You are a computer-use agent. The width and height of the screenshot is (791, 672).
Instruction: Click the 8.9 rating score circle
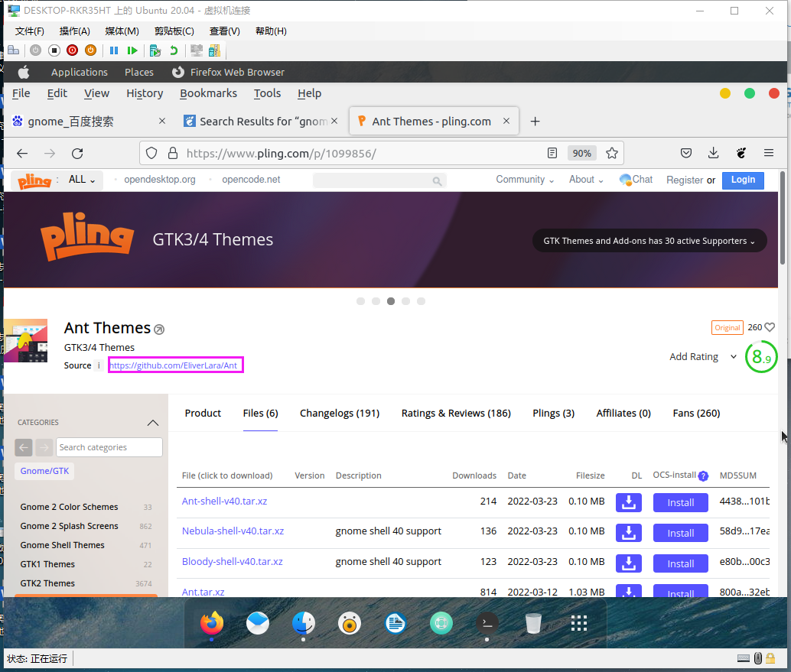pos(761,357)
